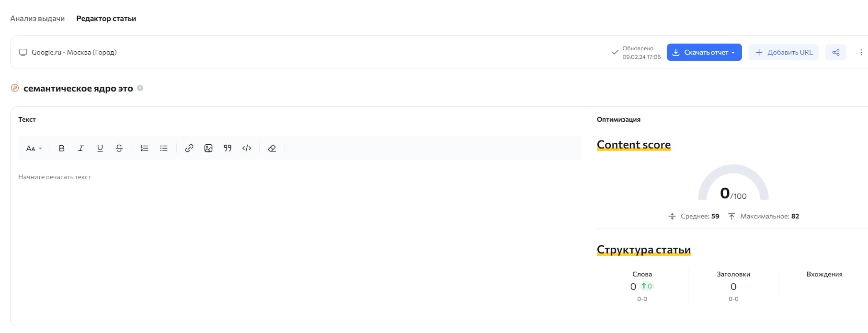Apply strikethrough formatting

[x=119, y=149]
